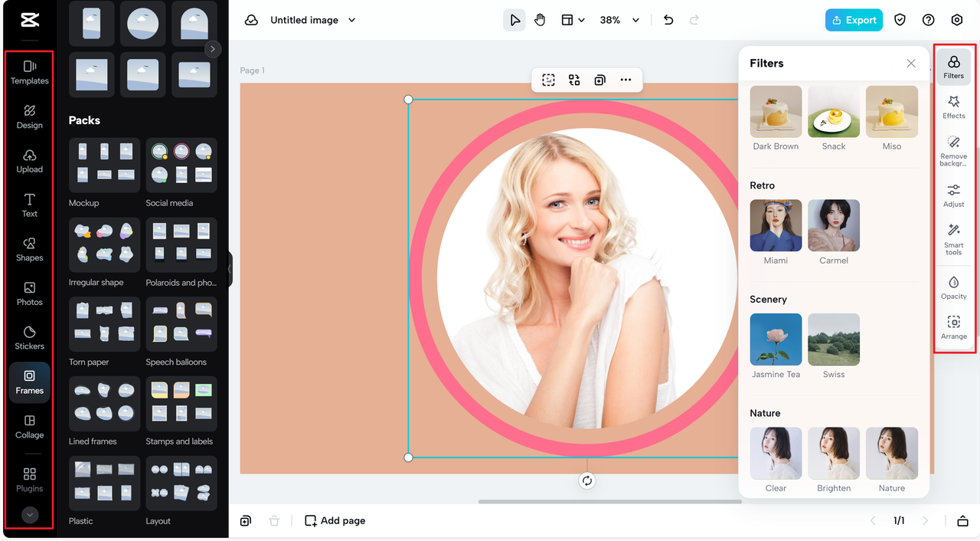Open the Stickers sidebar panel

click(x=29, y=338)
